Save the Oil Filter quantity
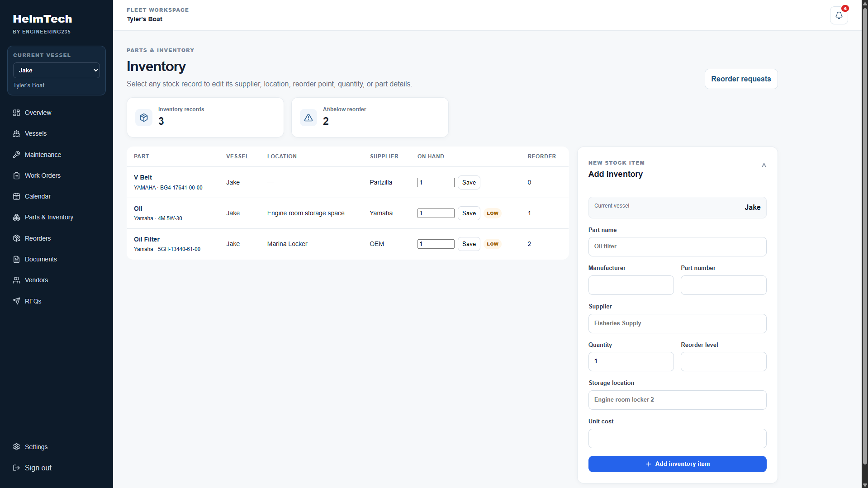This screenshot has height=488, width=868. pyautogui.click(x=469, y=244)
